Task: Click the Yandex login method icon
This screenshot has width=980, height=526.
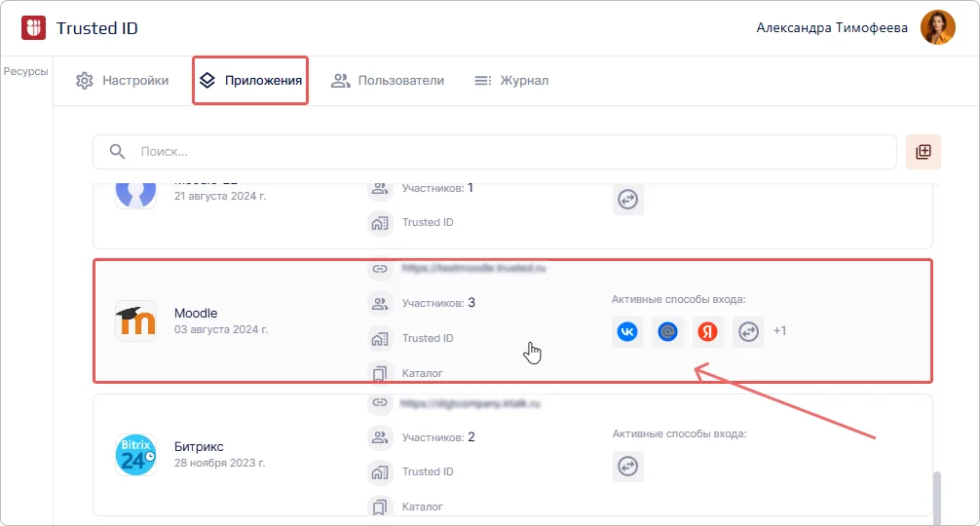Action: [708, 332]
